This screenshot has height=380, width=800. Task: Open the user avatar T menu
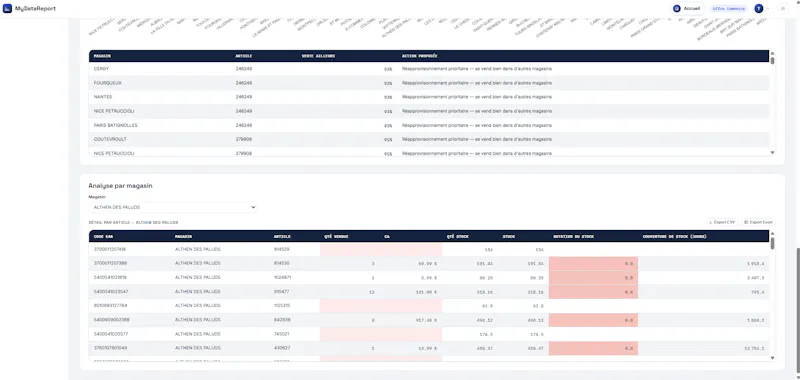pos(759,9)
